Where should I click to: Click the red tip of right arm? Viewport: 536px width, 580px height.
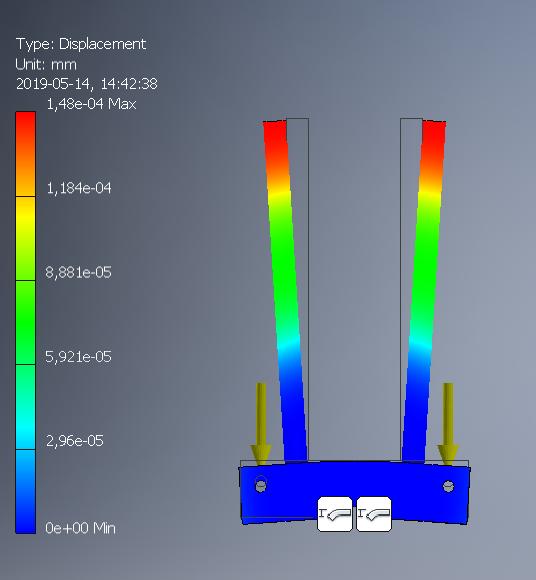point(434,139)
